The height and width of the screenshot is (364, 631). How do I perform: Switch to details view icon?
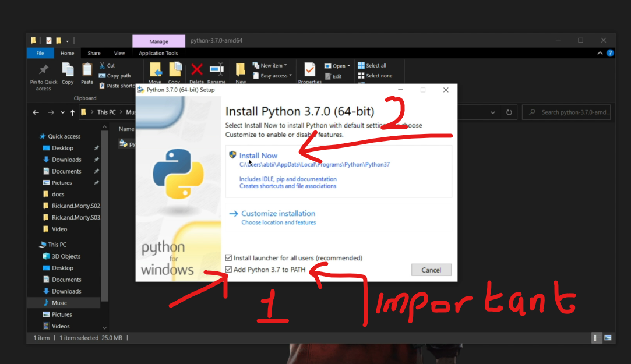point(595,338)
